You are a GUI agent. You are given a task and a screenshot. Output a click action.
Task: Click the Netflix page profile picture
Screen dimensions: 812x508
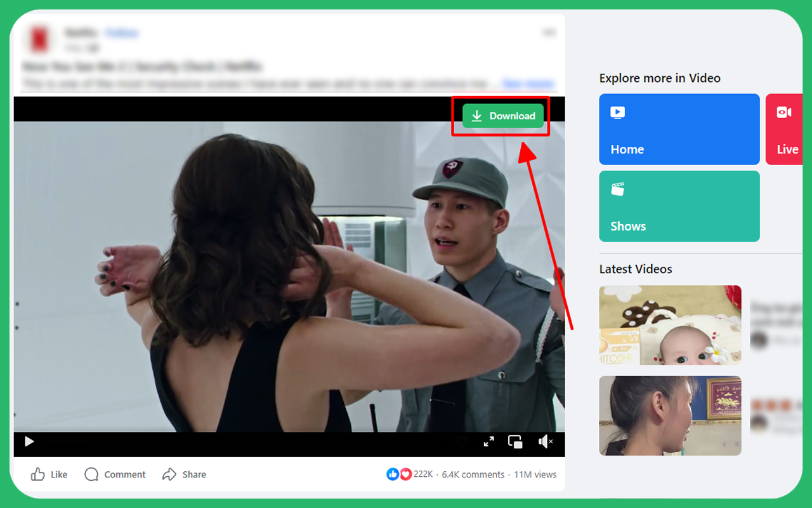[39, 38]
